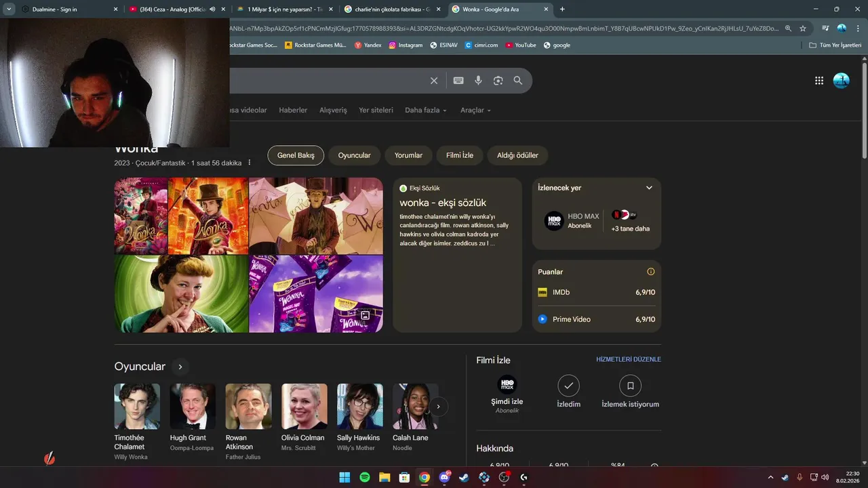Open the wonka - ekşi sözlük result
The height and width of the screenshot is (488, 868).
pos(443,203)
